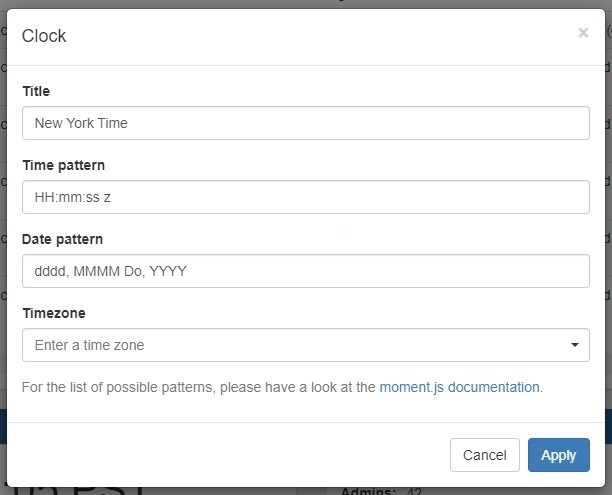Close the Clock dialog with the X
Viewport: 612px width, 495px height.
click(x=583, y=33)
